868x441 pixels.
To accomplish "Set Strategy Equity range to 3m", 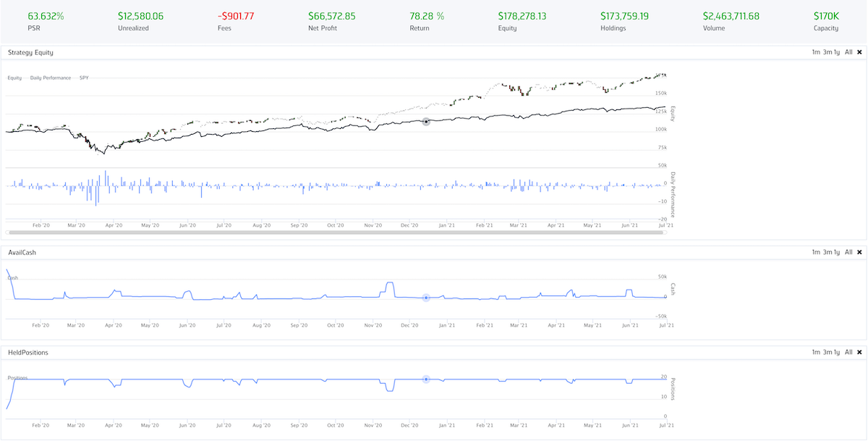I will click(827, 52).
